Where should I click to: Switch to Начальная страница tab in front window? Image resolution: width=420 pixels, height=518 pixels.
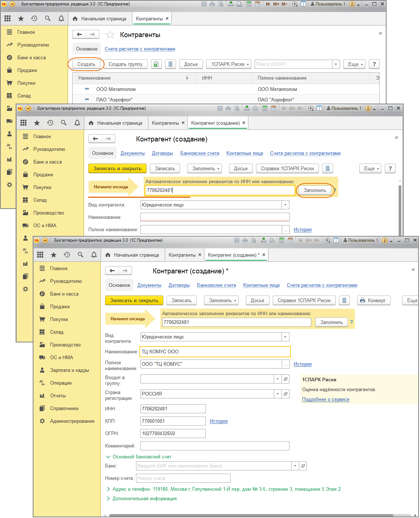[132, 255]
